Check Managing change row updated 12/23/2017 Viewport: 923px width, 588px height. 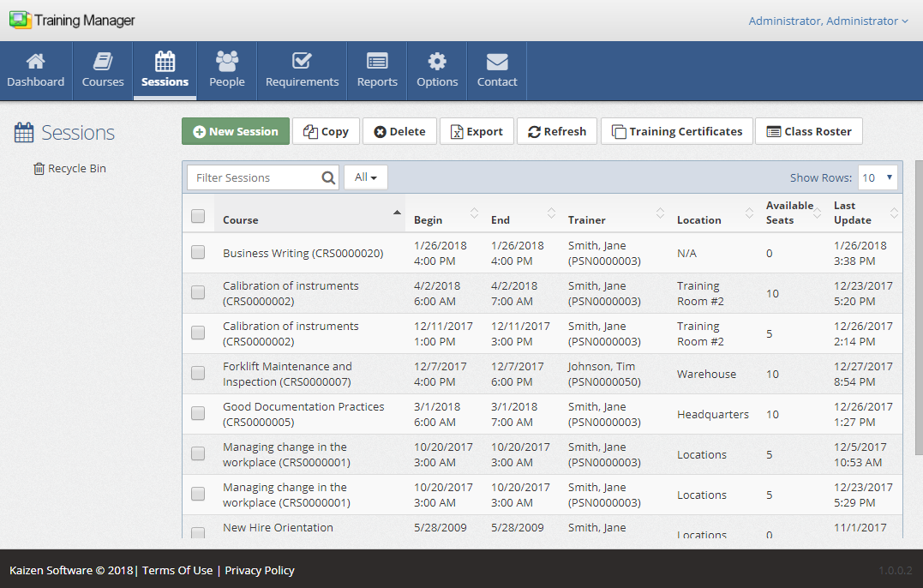198,495
